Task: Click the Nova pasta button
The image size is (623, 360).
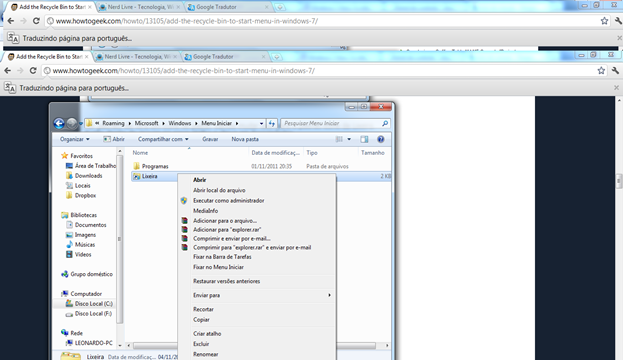Action: point(245,139)
